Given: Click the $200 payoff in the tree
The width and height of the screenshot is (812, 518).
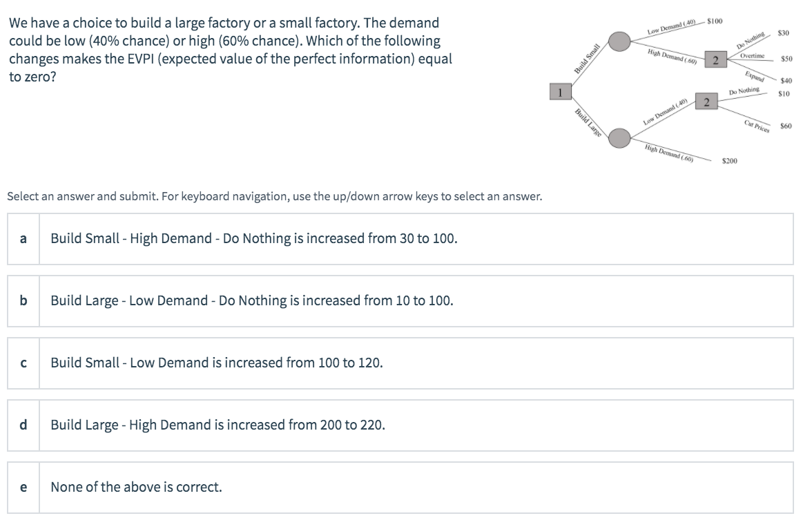Looking at the screenshot, I should tap(729, 161).
